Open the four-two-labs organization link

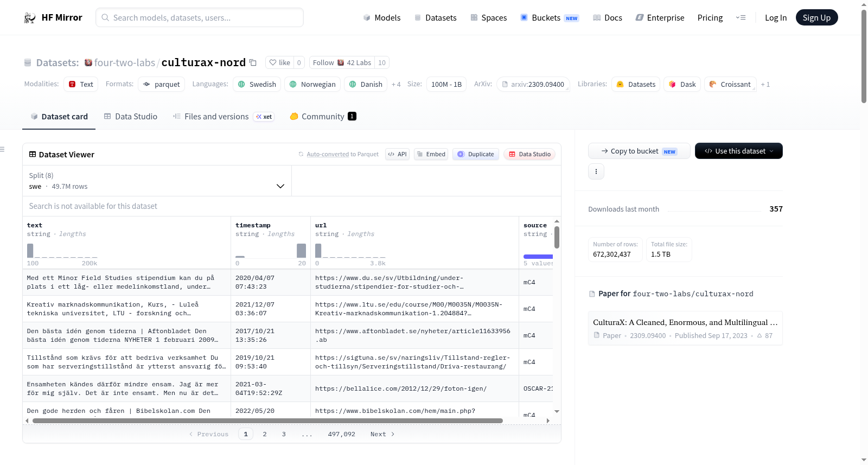click(125, 62)
